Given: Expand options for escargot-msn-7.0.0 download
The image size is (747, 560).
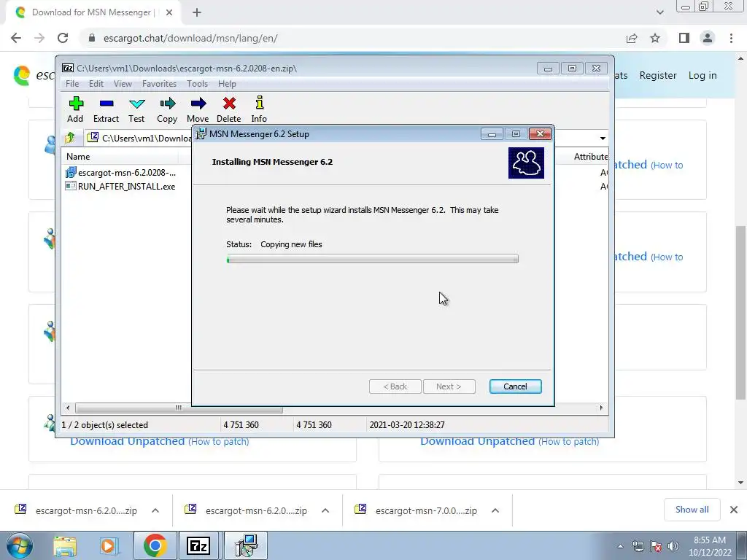Looking at the screenshot, I should 495,510.
